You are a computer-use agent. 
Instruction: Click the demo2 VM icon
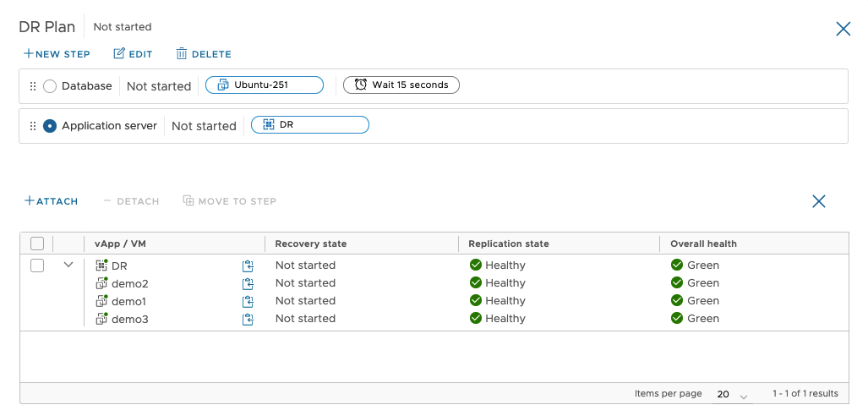coord(101,283)
